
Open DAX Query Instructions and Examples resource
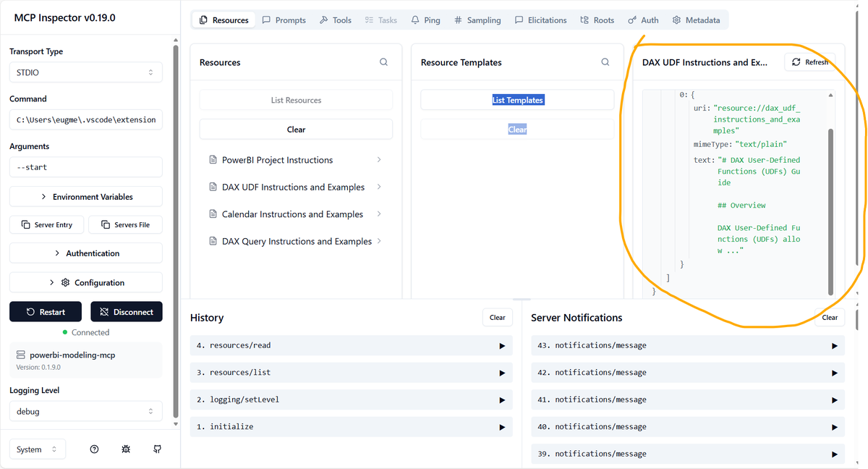pos(296,241)
